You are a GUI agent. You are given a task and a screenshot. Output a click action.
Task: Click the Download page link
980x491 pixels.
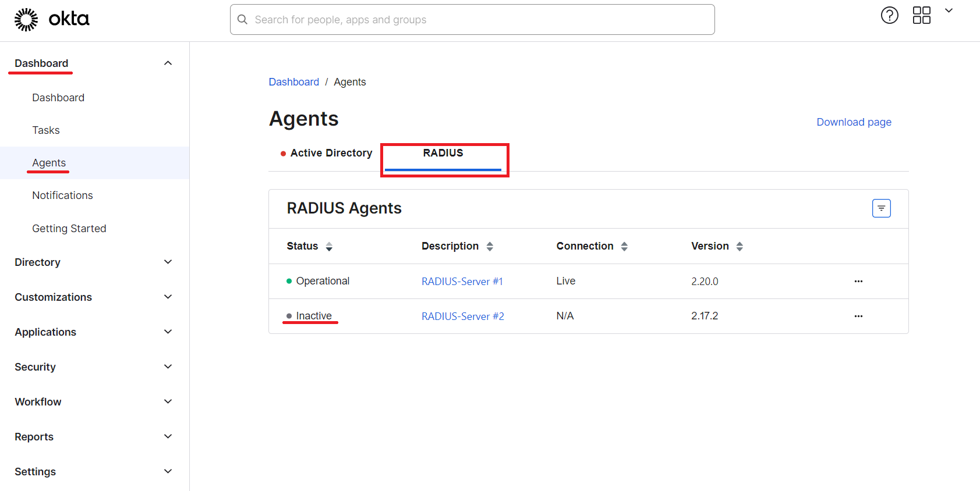tap(854, 122)
